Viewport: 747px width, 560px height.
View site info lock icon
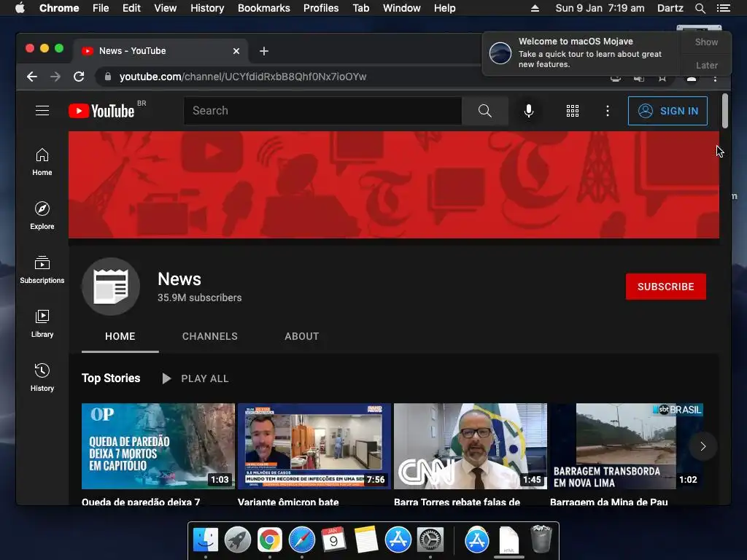[108, 77]
